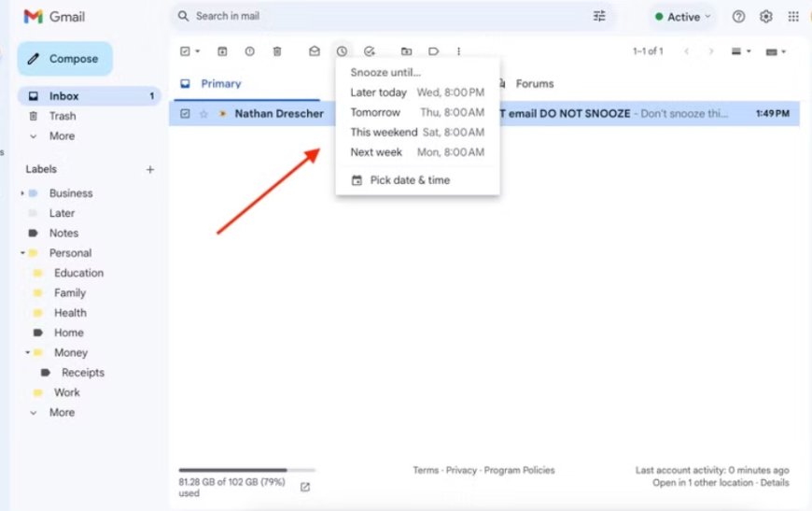Collapse the Personal label tree
812x511 pixels.
[x=22, y=253]
